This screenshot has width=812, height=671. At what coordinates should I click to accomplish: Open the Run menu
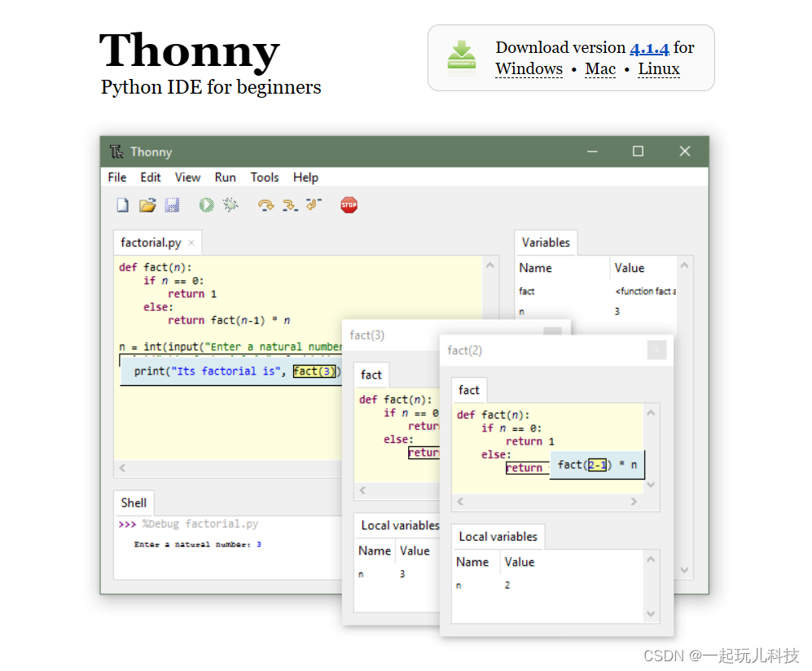tap(226, 178)
